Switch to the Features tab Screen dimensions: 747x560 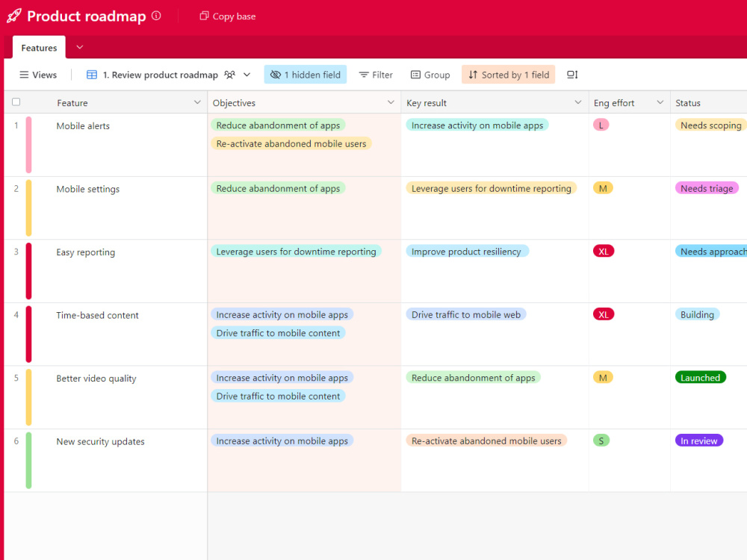click(x=39, y=48)
